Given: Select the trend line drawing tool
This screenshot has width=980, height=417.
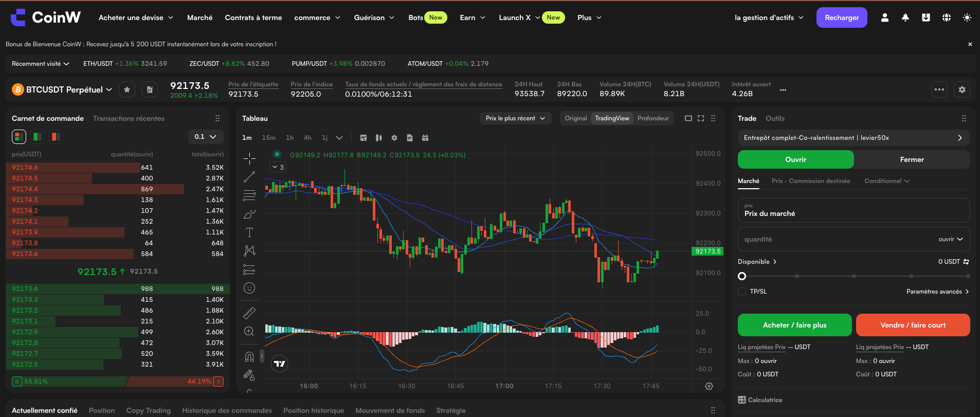Looking at the screenshot, I should pos(249,177).
